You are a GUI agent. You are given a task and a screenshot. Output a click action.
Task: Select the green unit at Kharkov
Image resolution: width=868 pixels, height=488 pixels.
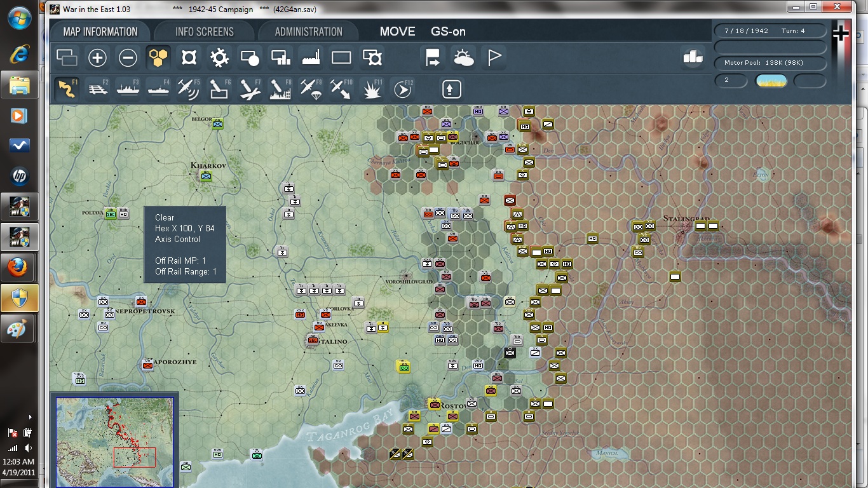[205, 176]
